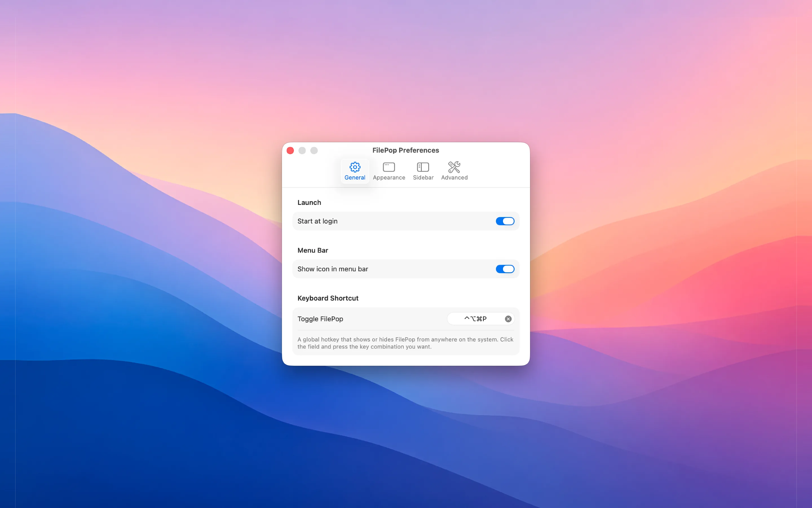Click the Launch section heading
The height and width of the screenshot is (508, 812).
(x=309, y=203)
